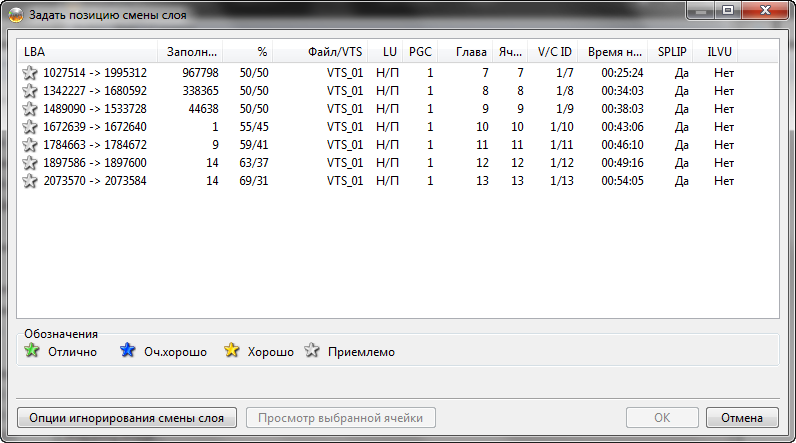This screenshot has width=796, height=443.
Task: Open 'Опции игнорирования смены слоя' button
Action: [x=127, y=418]
